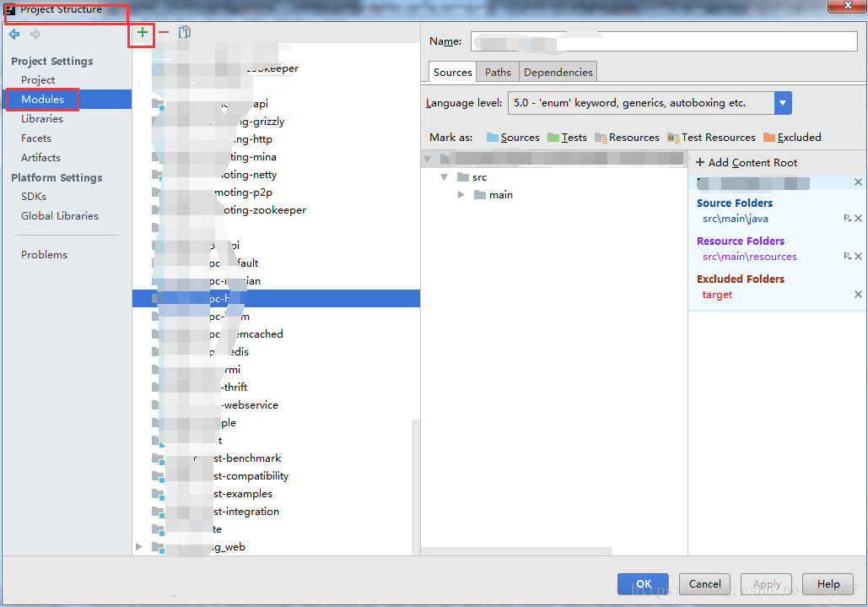Click Add Content Root
The height and width of the screenshot is (607, 868).
pos(747,163)
